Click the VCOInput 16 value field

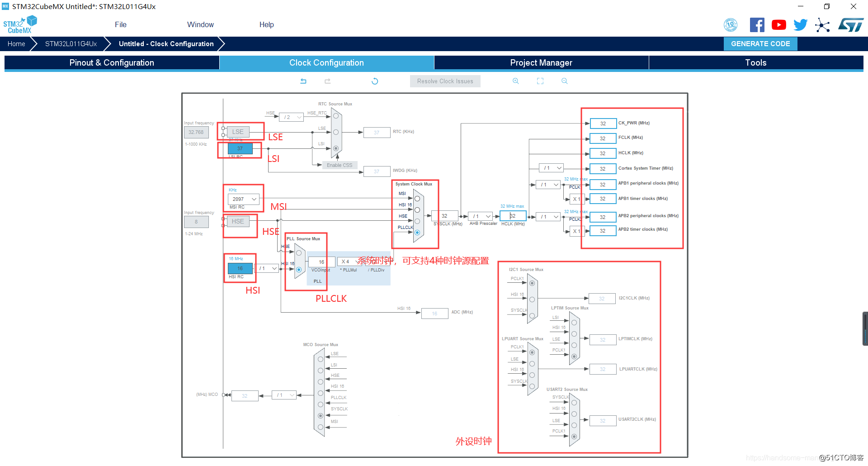(x=321, y=262)
